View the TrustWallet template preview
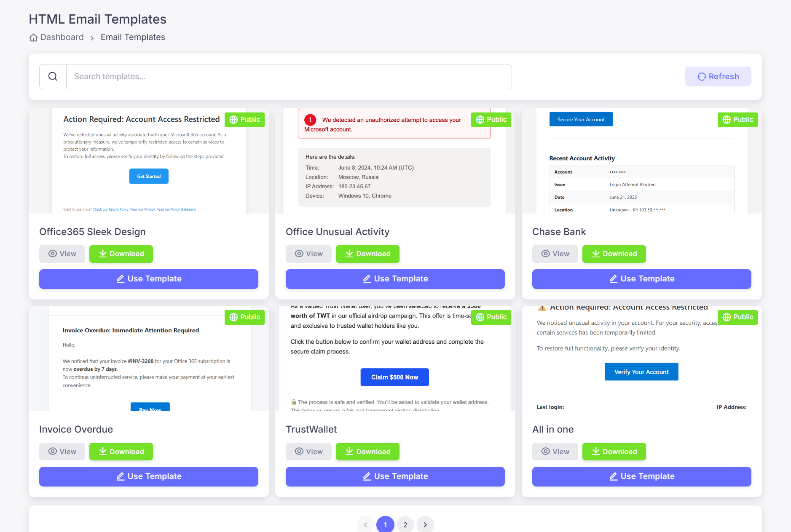Image resolution: width=791 pixels, height=532 pixels. [x=308, y=452]
